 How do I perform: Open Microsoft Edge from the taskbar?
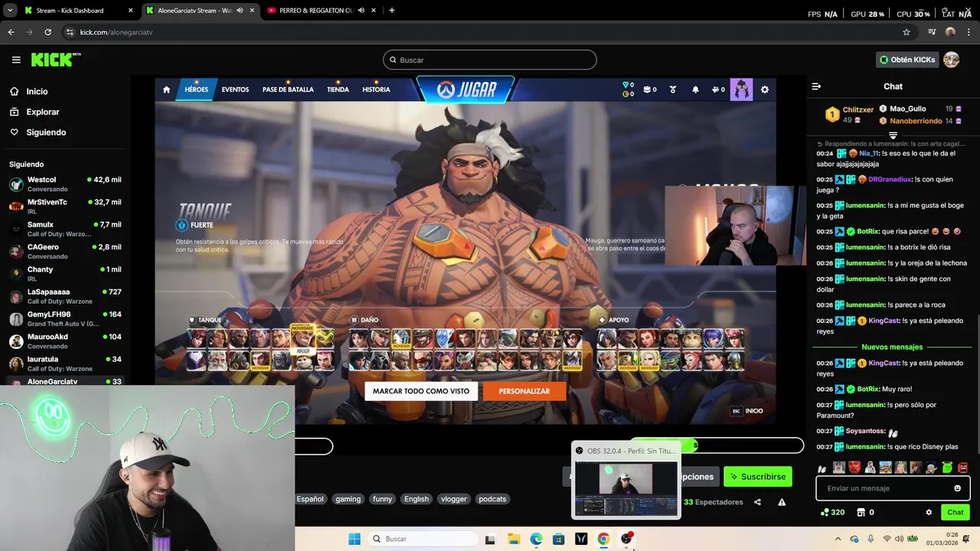pos(536,539)
